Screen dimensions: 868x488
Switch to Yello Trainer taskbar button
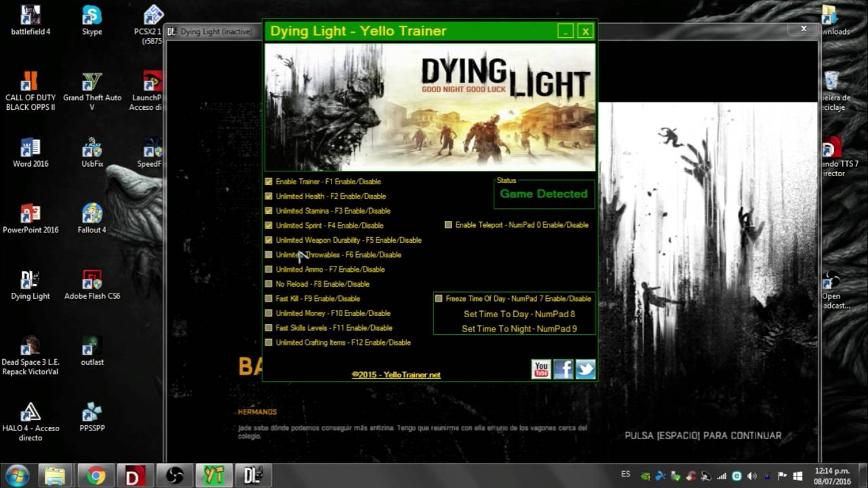(x=214, y=476)
